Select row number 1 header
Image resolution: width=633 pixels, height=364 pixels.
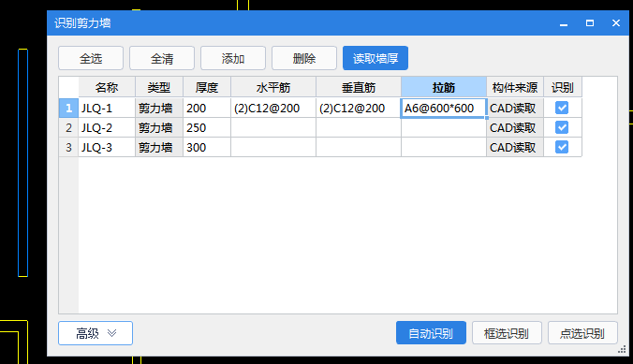click(x=68, y=108)
